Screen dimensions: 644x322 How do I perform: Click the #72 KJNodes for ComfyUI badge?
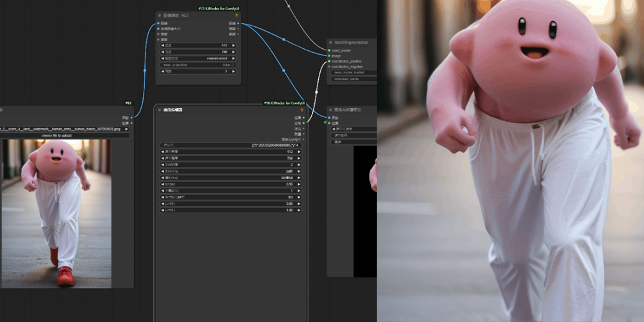(x=218, y=8)
